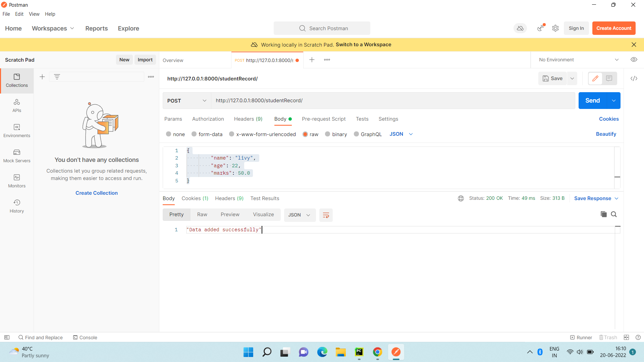Open the environment quick look eye icon
This screenshot has width=644, height=362.
tap(634, 60)
